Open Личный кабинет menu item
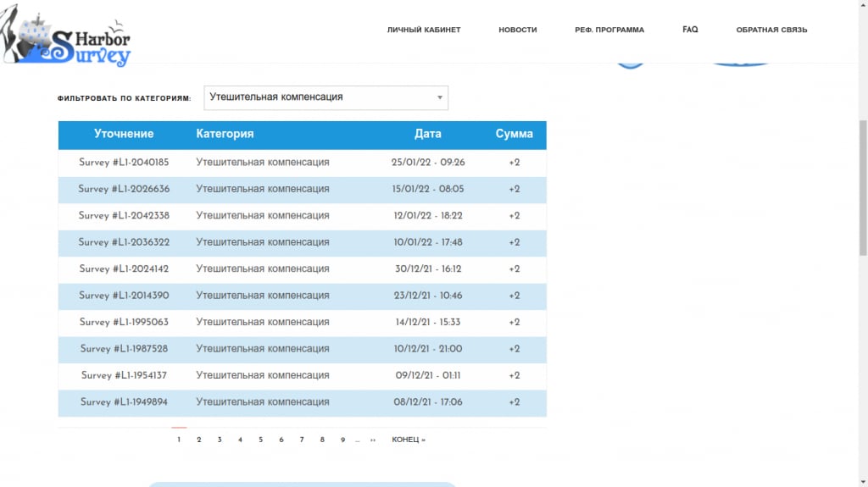868x487 pixels. click(424, 30)
